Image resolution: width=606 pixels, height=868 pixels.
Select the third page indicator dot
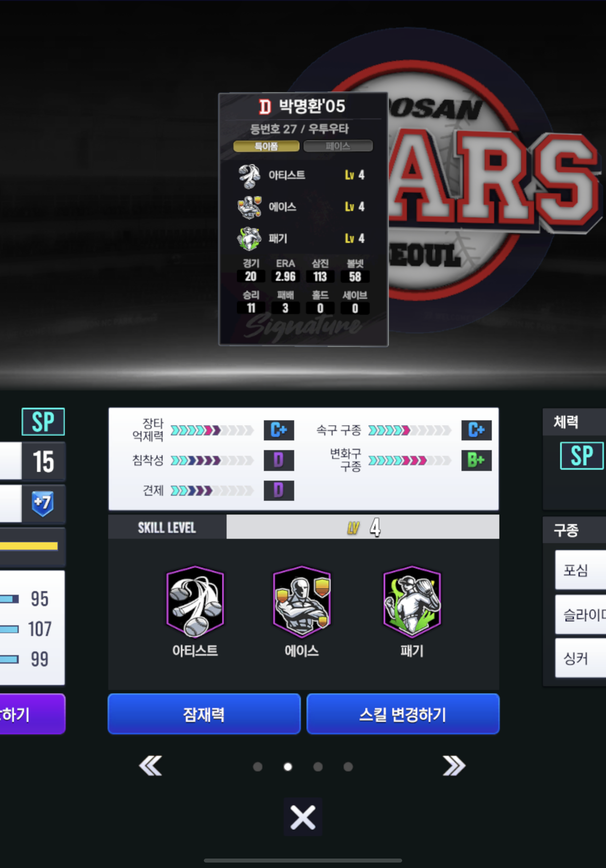coord(318,767)
